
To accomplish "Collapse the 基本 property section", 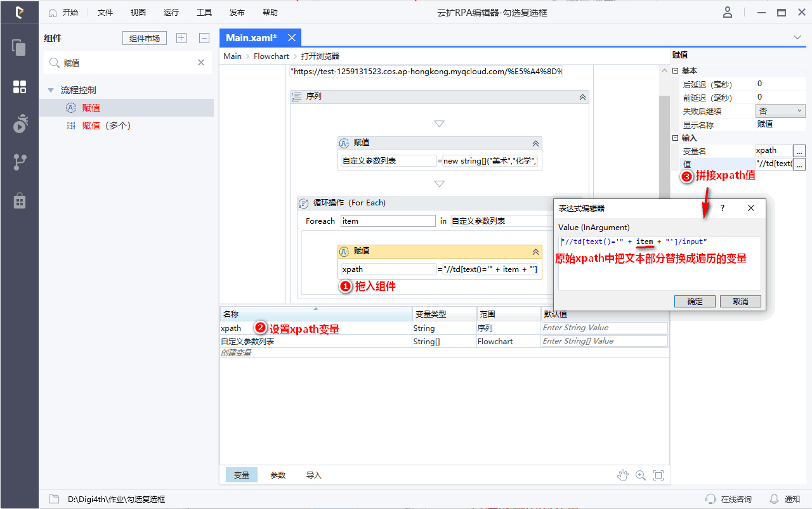I will click(676, 71).
